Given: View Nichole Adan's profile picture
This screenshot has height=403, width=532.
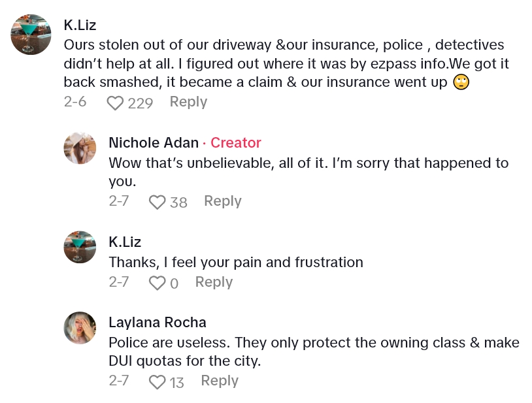Looking at the screenshot, I should click(80, 148).
